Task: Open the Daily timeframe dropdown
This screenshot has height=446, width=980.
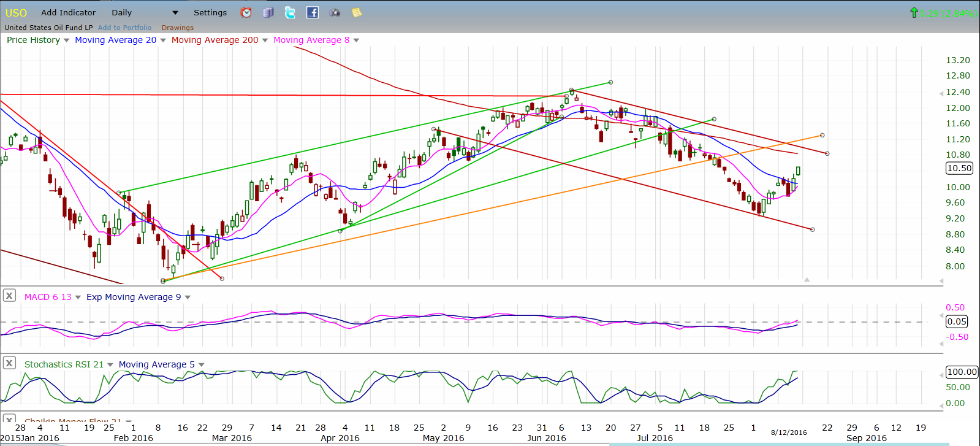Action: [145, 12]
